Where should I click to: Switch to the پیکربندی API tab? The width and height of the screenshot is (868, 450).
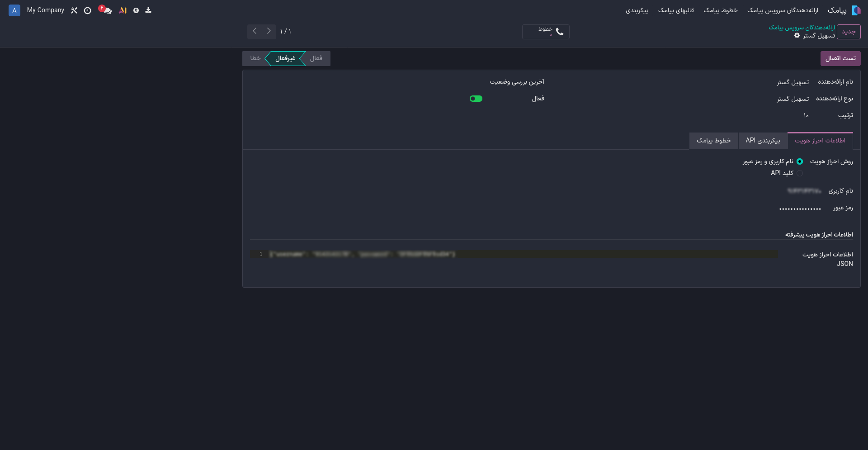[763, 141]
